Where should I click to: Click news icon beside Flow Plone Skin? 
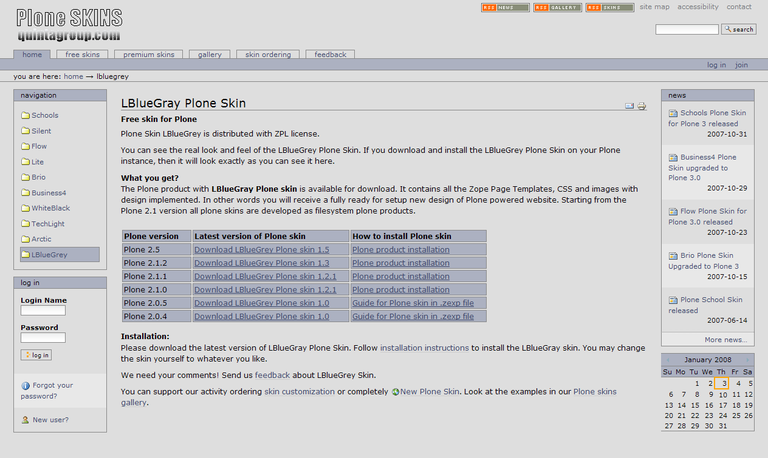(x=673, y=212)
